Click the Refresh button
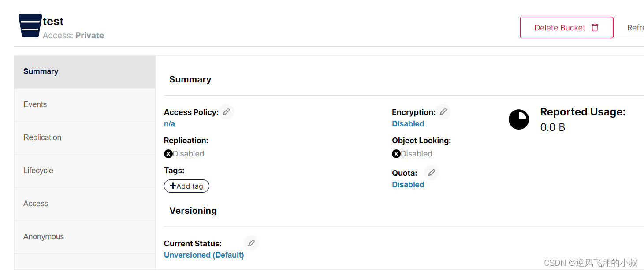The width and height of the screenshot is (644, 271). [629, 28]
